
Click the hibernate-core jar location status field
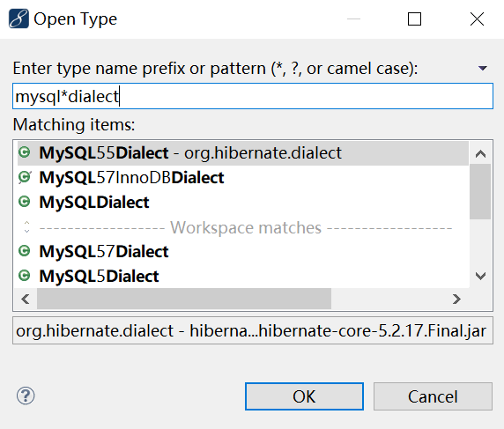pyautogui.click(x=253, y=330)
